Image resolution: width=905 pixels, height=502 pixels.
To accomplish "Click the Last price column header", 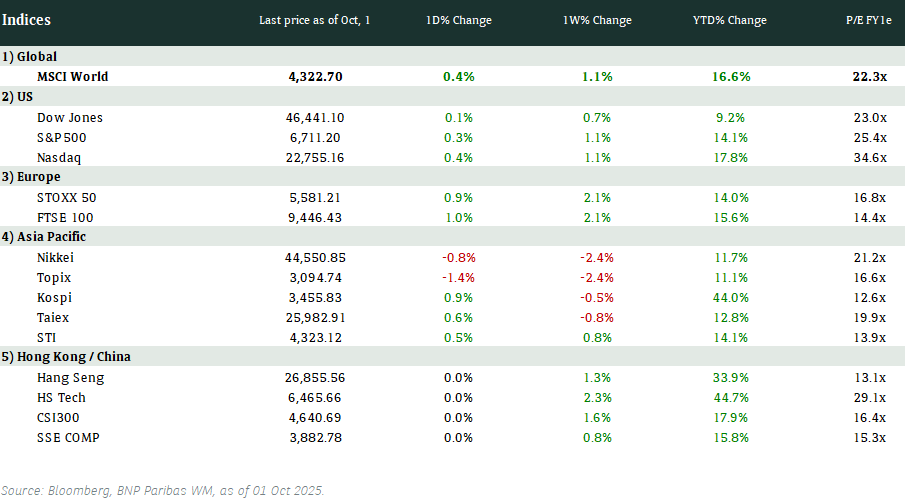I will [x=314, y=21].
